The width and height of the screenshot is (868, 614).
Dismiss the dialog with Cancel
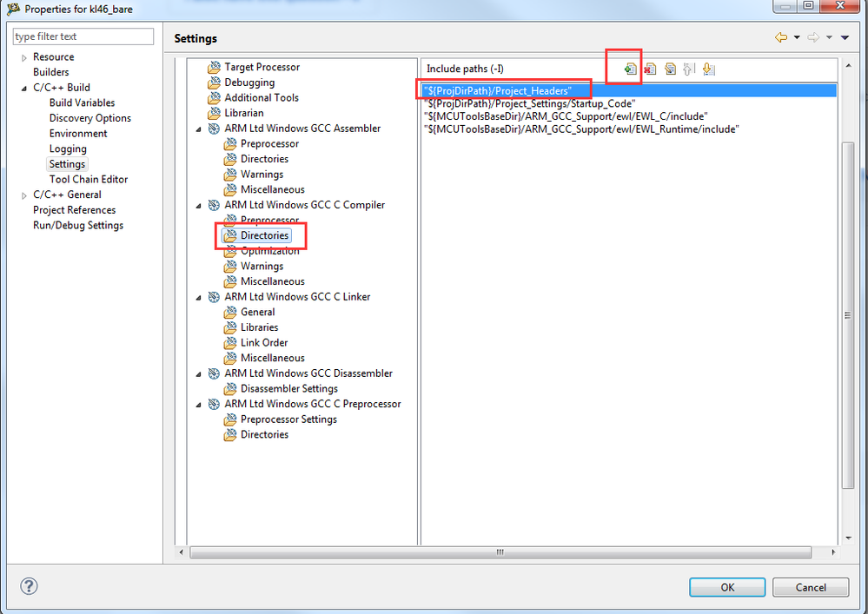(811, 587)
